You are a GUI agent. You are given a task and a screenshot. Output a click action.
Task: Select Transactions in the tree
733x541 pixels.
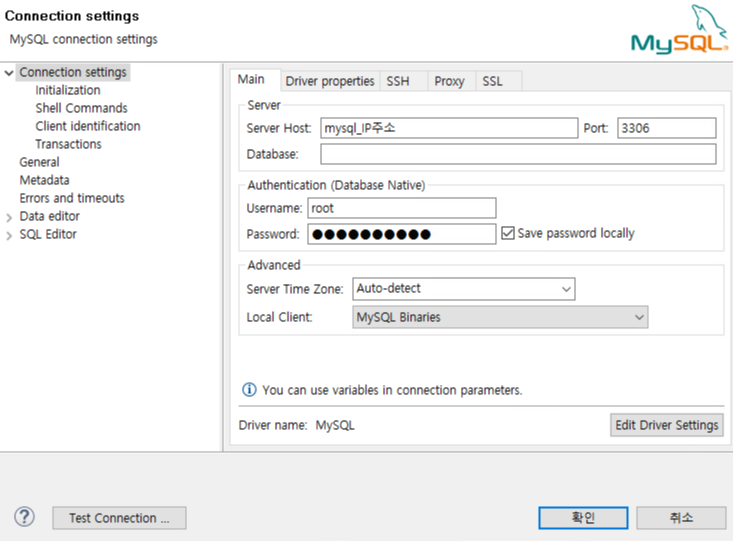(x=68, y=144)
